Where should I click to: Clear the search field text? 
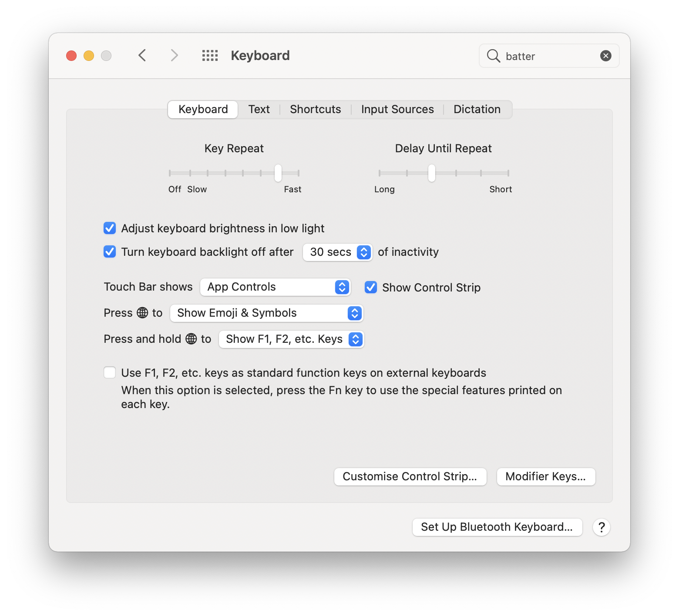pyautogui.click(x=605, y=56)
